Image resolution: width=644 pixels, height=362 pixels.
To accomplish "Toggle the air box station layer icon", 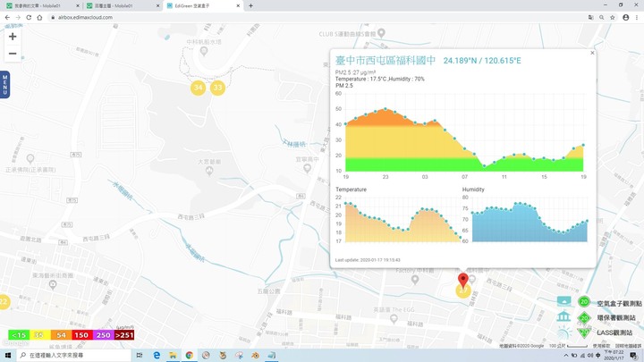I will (x=563, y=301).
